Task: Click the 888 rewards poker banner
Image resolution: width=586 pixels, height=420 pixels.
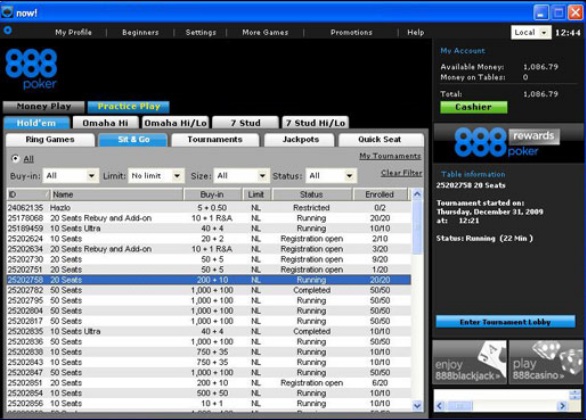Action: coord(508,143)
